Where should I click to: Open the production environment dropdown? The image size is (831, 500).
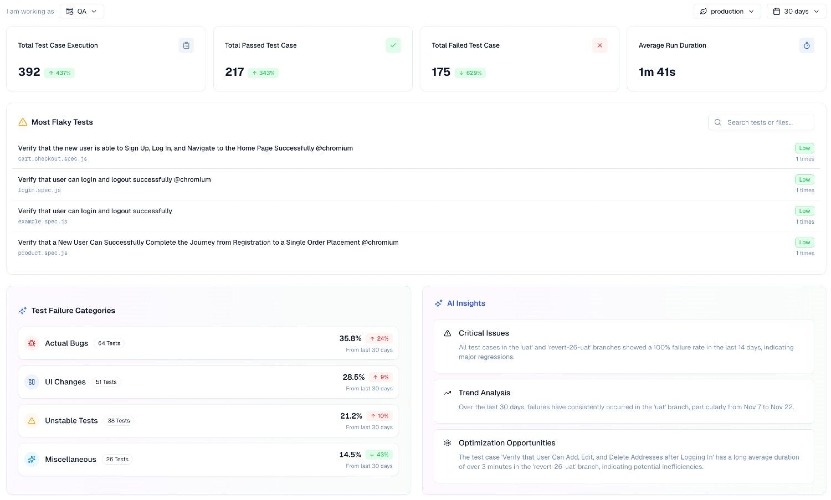tap(727, 11)
